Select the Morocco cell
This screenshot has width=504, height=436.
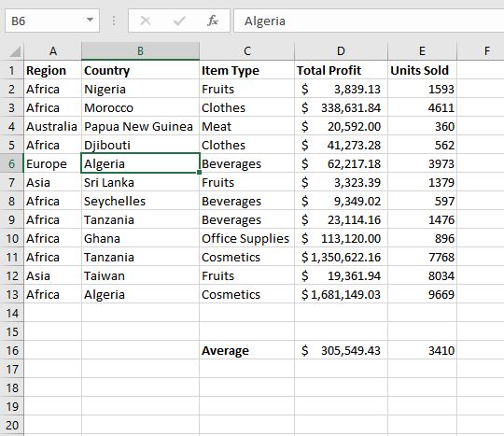pos(140,107)
